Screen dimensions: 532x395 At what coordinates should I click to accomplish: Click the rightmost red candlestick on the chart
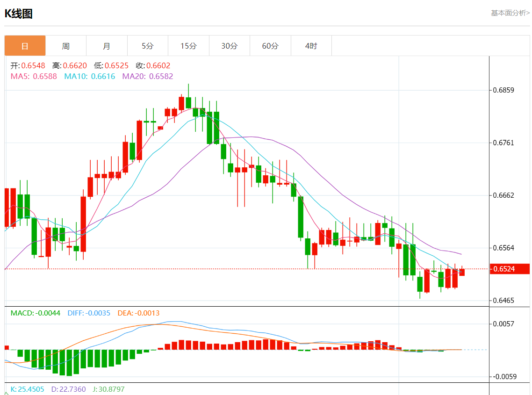(x=462, y=272)
